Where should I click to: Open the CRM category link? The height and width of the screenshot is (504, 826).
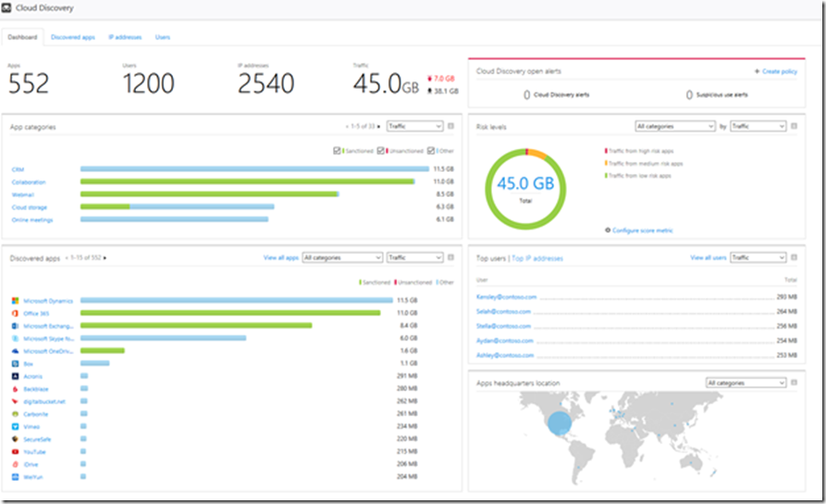18,169
